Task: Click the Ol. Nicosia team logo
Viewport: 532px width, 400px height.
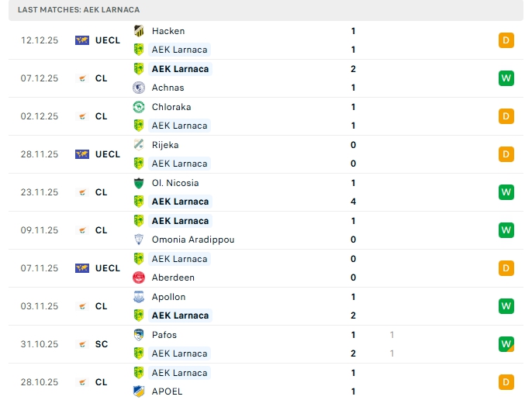Action: click(139, 183)
